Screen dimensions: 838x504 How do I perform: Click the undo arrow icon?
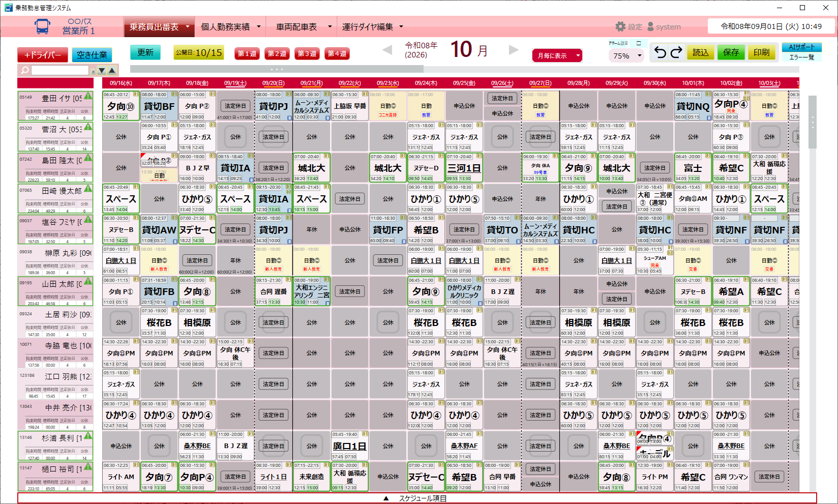pyautogui.click(x=660, y=52)
